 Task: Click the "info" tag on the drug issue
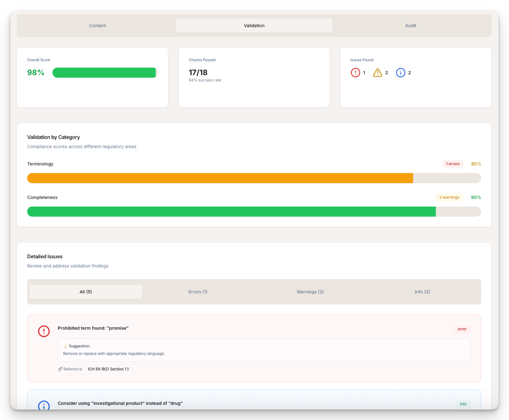tap(463, 404)
